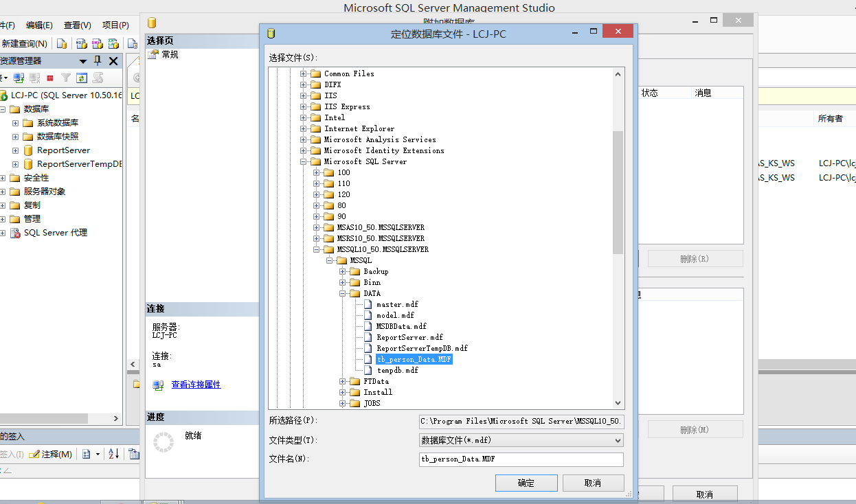Screen dimensions: 856x504
Task: Expand the FTData folder
Action: (343, 381)
